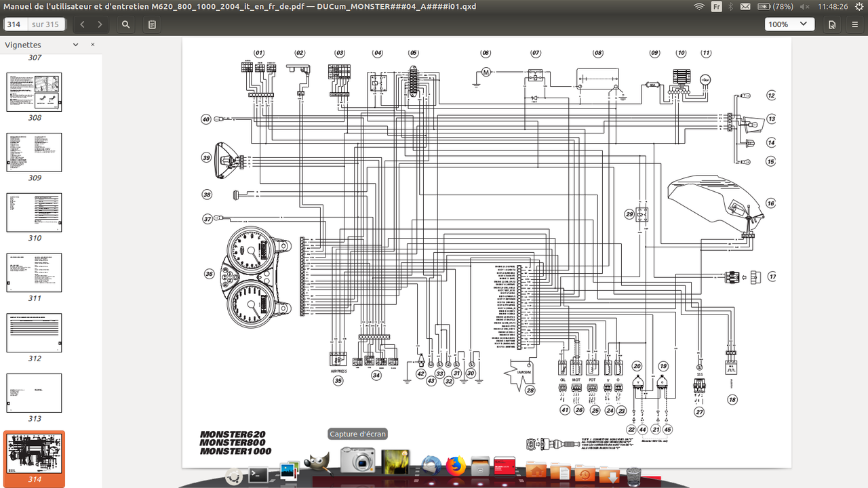Close the Vignettes side pane

click(x=93, y=45)
